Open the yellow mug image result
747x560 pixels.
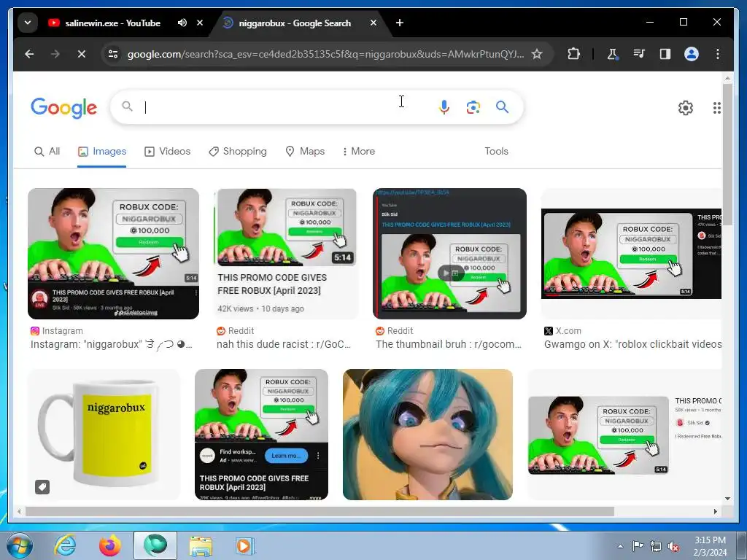[x=104, y=435]
